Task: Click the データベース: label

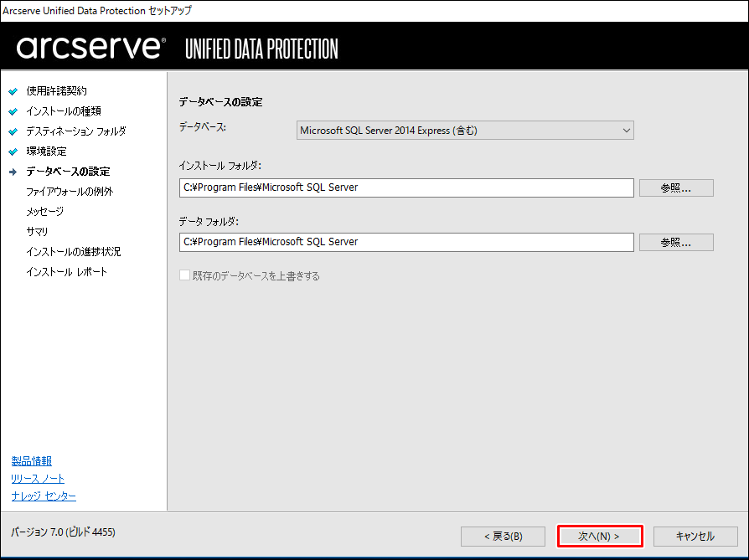Action: click(203, 127)
